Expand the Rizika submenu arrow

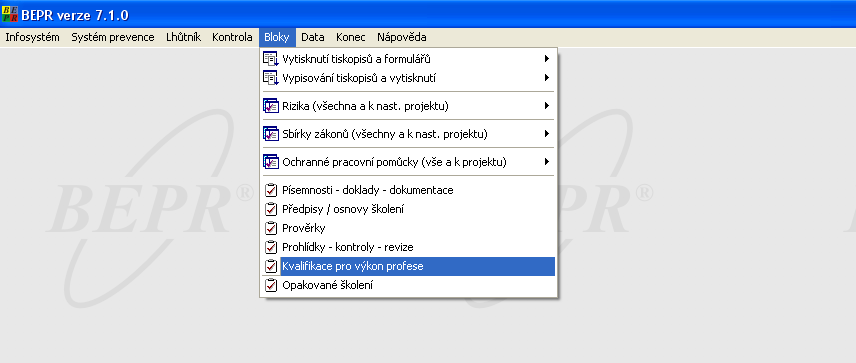click(546, 106)
